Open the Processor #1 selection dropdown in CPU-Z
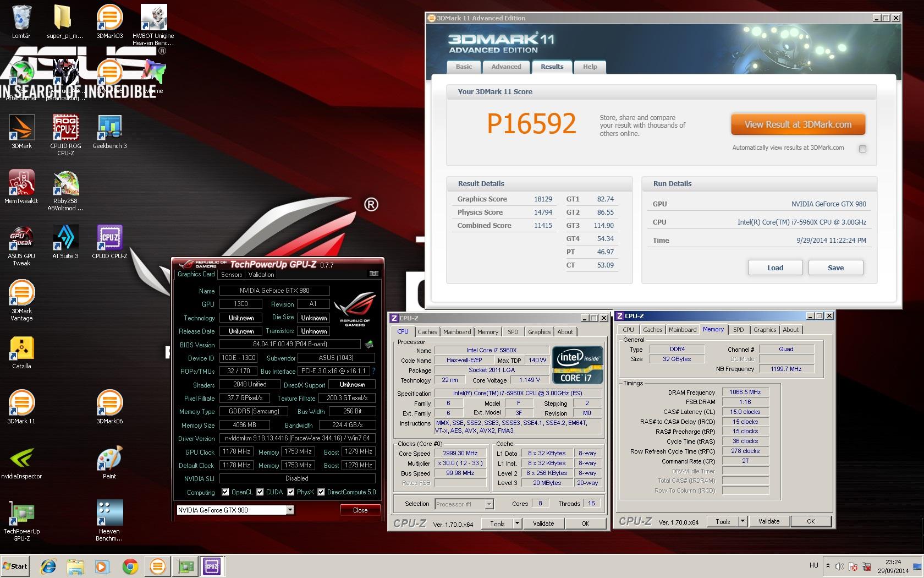Viewport: 924px width, 578px height. (x=490, y=504)
